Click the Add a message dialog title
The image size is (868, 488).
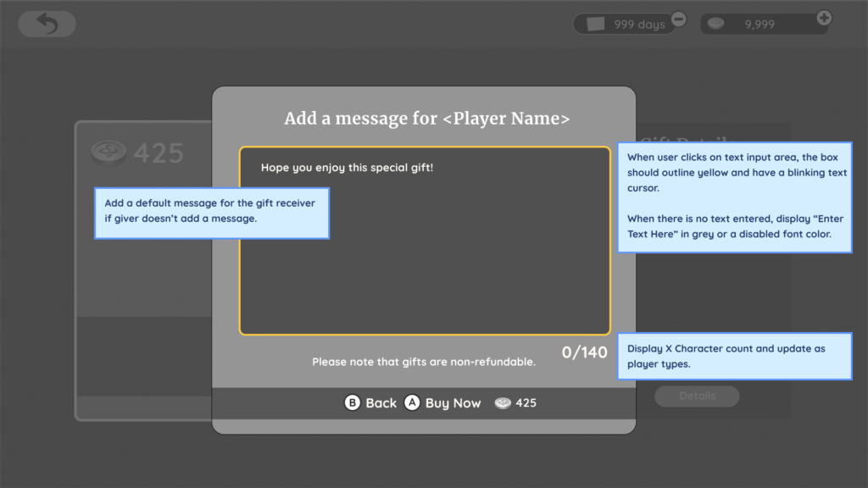[x=426, y=119]
